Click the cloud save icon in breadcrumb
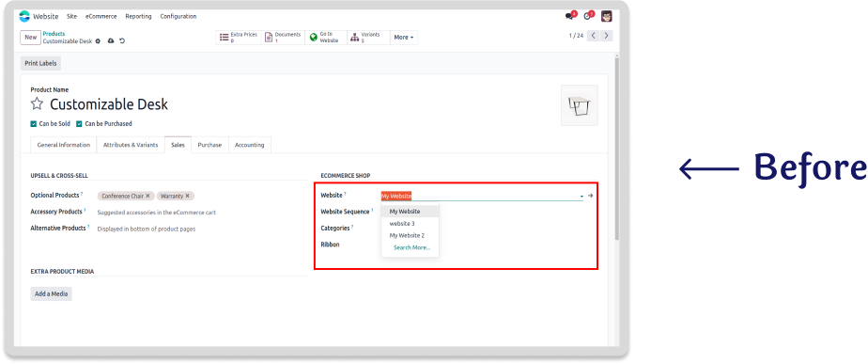 click(110, 41)
